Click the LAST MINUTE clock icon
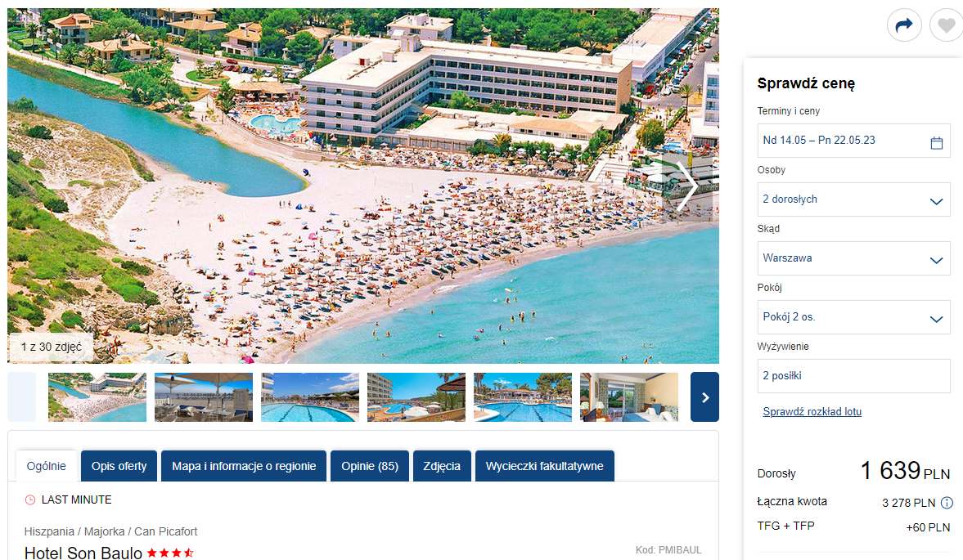This screenshot has height=560, width=963. [x=30, y=500]
